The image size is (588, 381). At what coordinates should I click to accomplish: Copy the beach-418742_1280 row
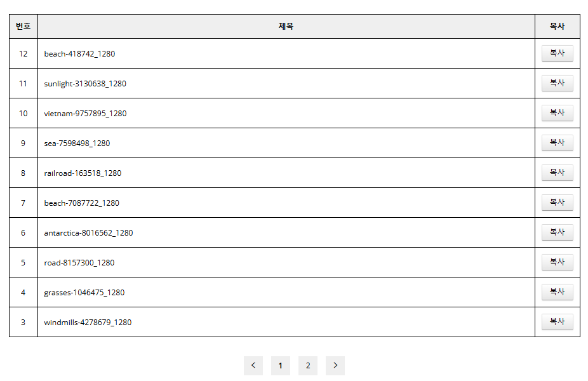point(557,53)
